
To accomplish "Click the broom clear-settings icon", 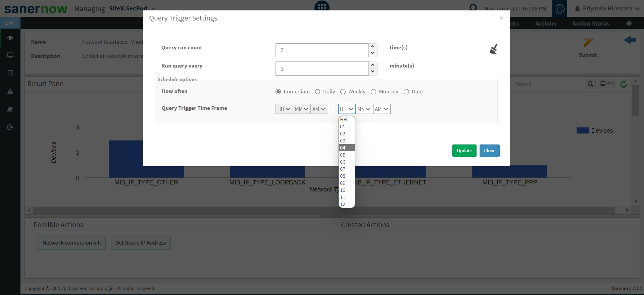I will [493, 49].
